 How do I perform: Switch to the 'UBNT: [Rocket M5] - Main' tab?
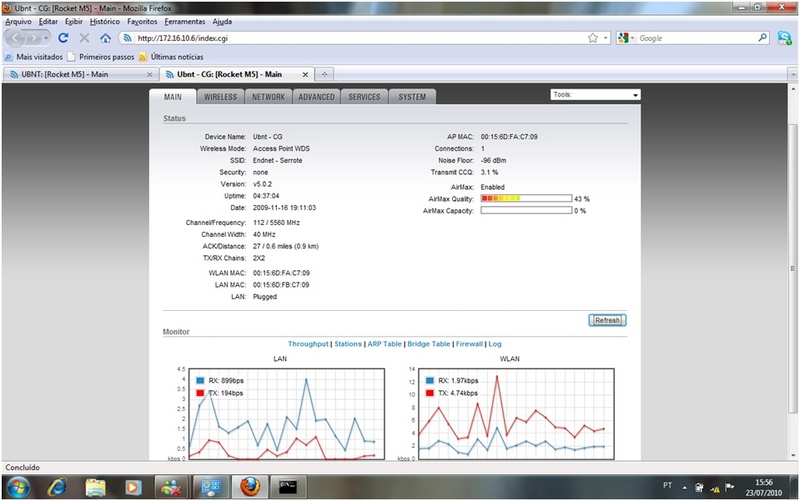pyautogui.click(x=80, y=74)
